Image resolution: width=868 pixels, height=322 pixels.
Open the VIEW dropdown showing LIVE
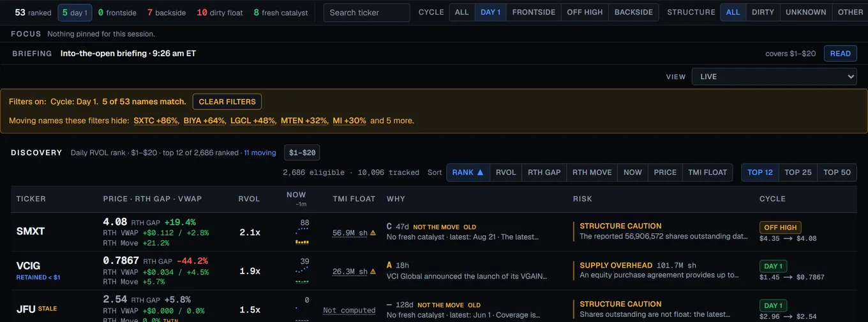pyautogui.click(x=774, y=77)
